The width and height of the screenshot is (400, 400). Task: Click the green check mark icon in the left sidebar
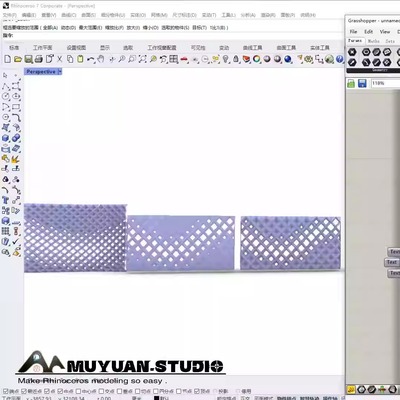coord(16,242)
